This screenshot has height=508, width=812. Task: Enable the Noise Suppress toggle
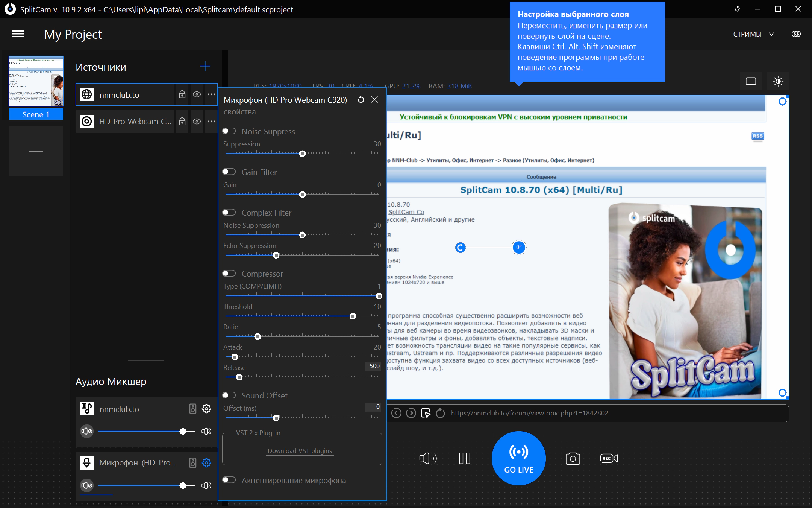[229, 131]
